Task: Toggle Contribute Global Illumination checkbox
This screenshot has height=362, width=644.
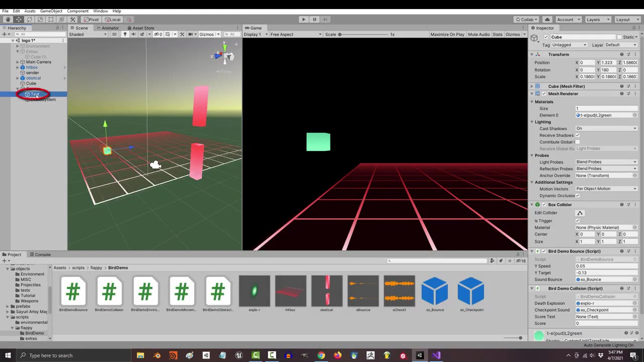Action: [x=578, y=142]
